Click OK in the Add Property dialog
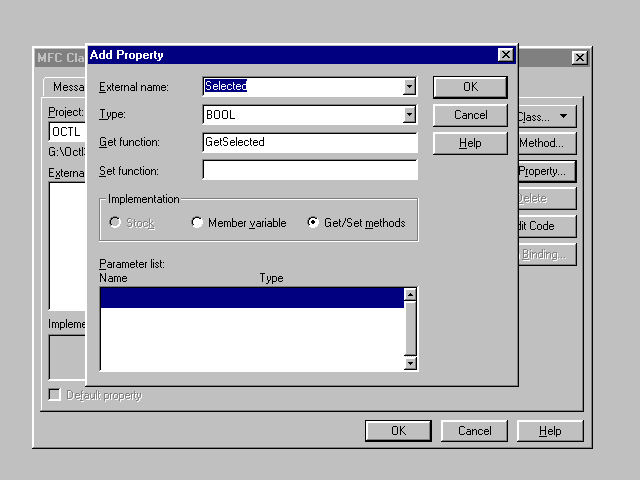640x480 pixels. click(x=470, y=87)
